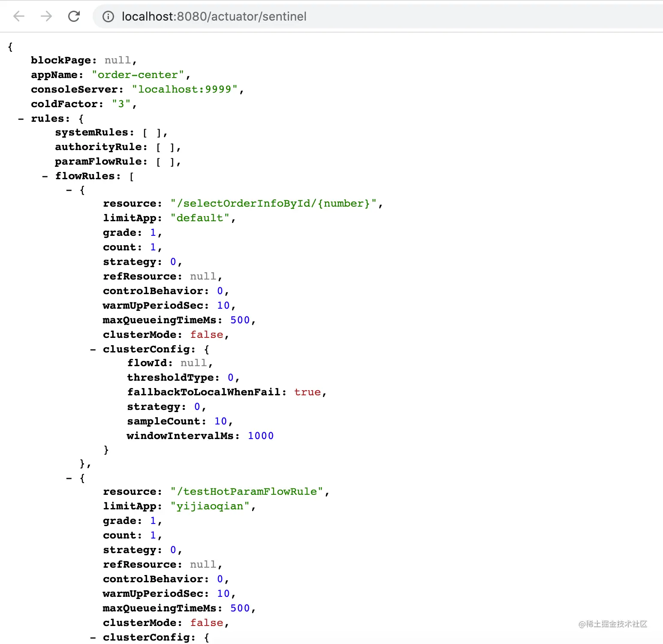Click the thresholdType key
This screenshot has width=663, height=644.
170,378
